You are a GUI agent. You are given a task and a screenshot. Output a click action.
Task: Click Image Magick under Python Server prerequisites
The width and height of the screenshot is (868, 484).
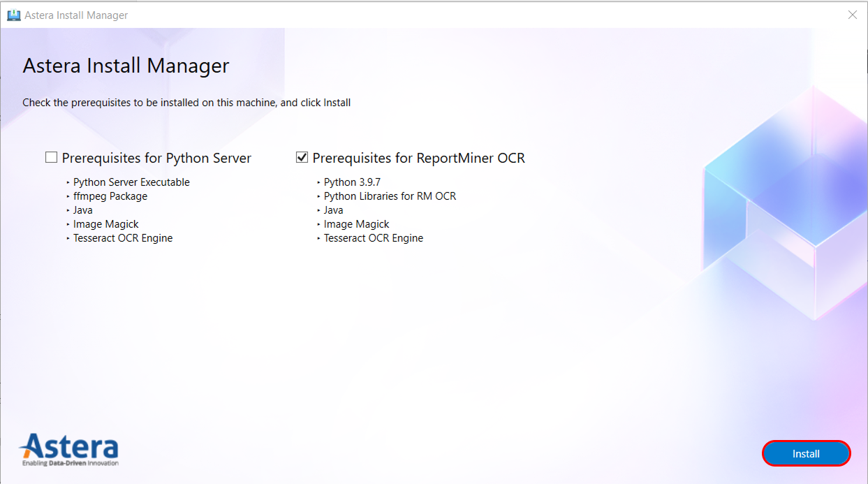pyautogui.click(x=106, y=224)
